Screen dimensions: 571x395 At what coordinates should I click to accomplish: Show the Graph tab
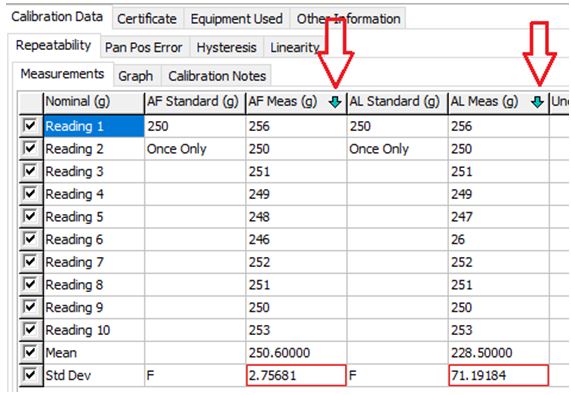pyautogui.click(x=136, y=76)
